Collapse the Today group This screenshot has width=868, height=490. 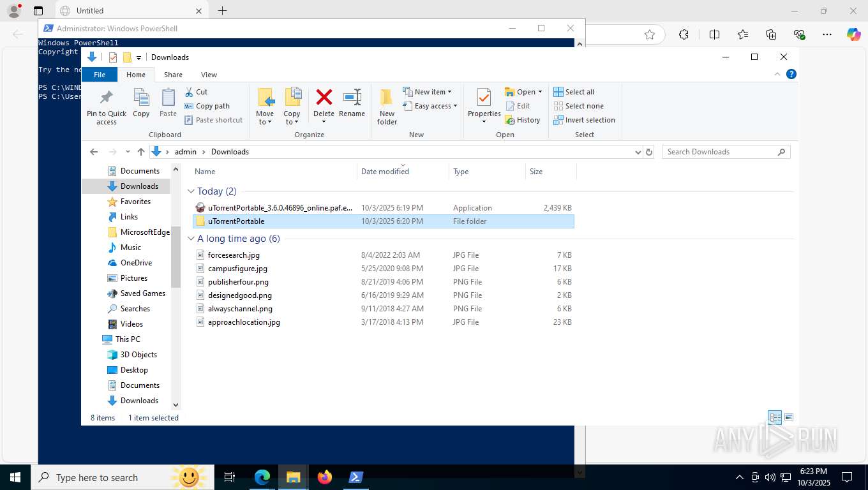coord(191,191)
